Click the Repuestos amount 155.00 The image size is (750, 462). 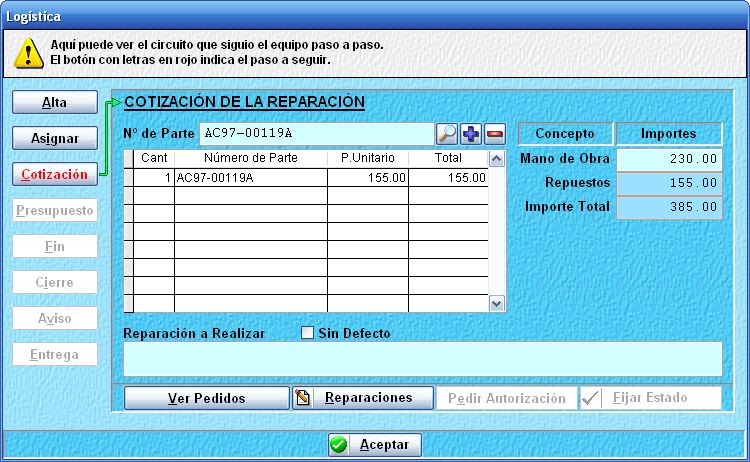point(669,183)
